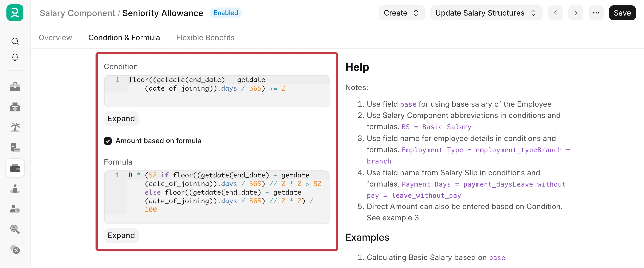
Task: Switch to the Flexible Benefits tab
Action: [205, 38]
